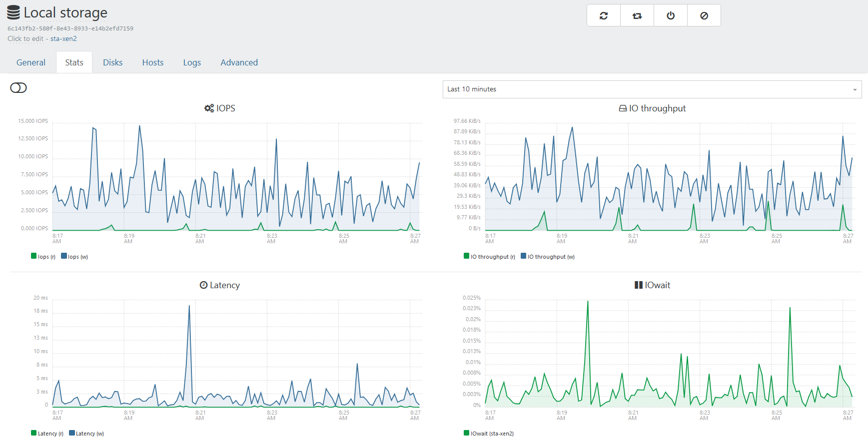Click the IOwait chart title

click(658, 285)
